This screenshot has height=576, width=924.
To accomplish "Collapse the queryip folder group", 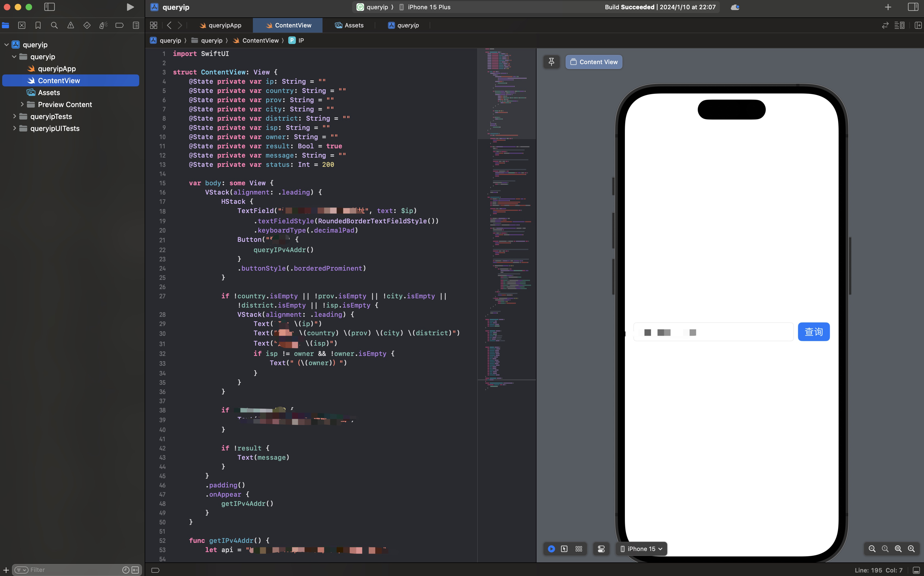I will [14, 57].
